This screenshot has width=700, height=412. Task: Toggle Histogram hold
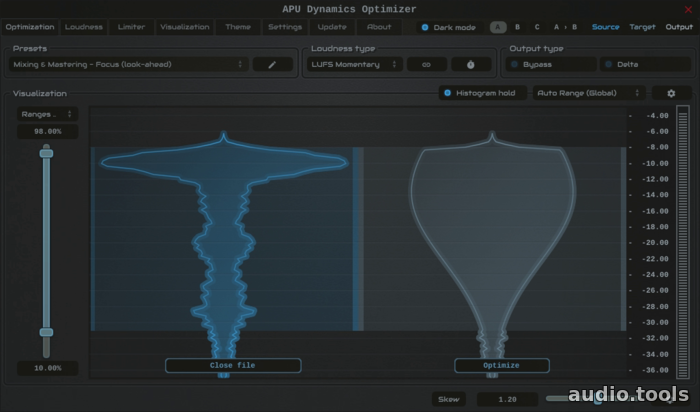[482, 93]
